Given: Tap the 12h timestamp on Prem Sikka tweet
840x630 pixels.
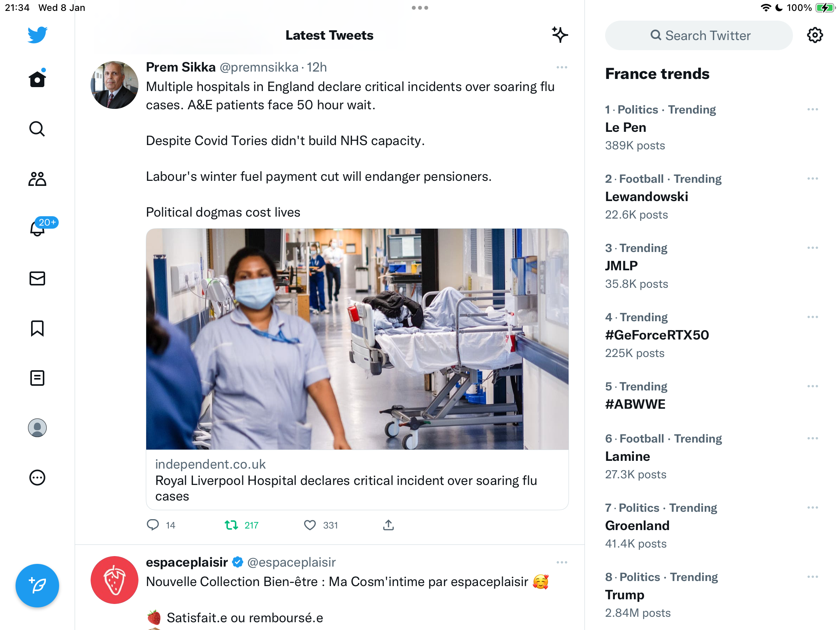Looking at the screenshot, I should (317, 67).
